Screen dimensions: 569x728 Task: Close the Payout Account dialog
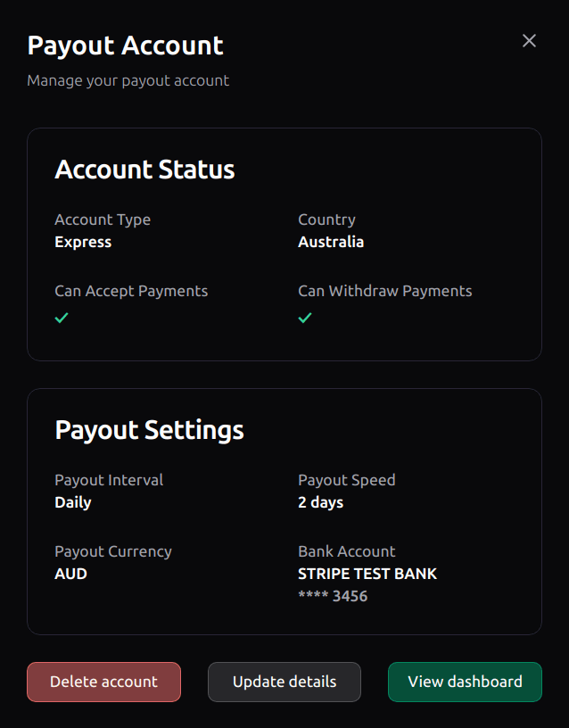click(x=529, y=41)
